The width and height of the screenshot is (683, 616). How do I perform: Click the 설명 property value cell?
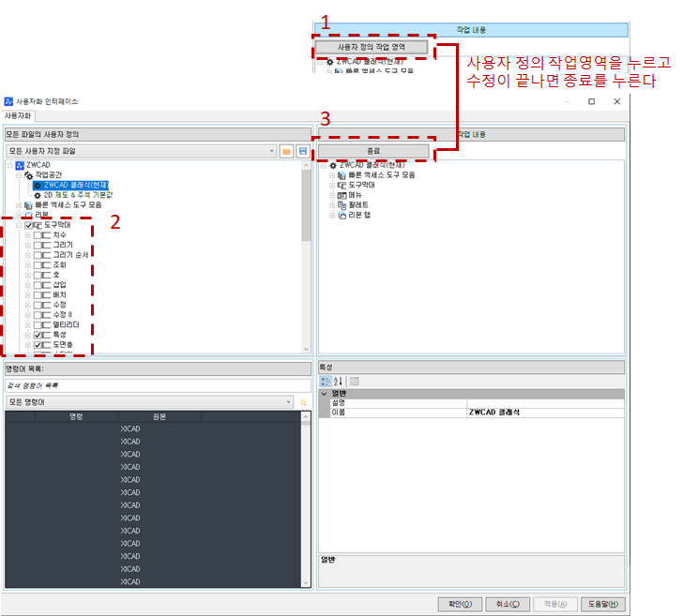(x=545, y=403)
